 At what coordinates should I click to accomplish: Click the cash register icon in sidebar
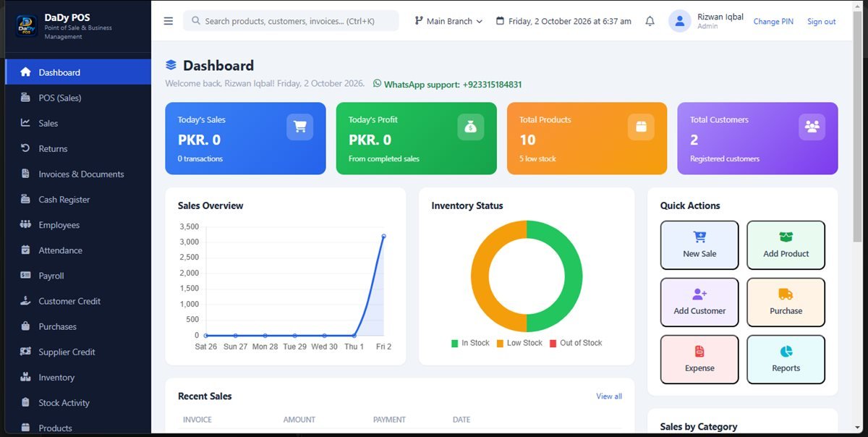(26, 199)
